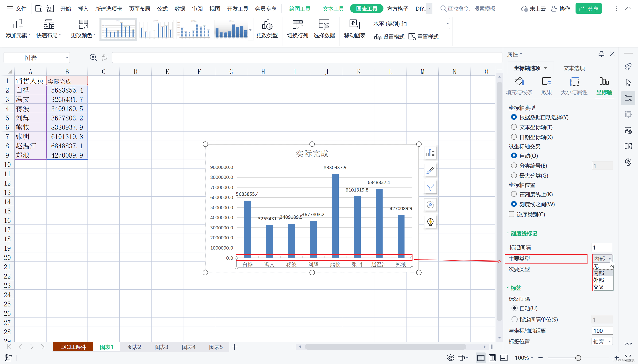Select the first chart style thumbnail
The width and height of the screenshot is (638, 364).
coord(118,29)
